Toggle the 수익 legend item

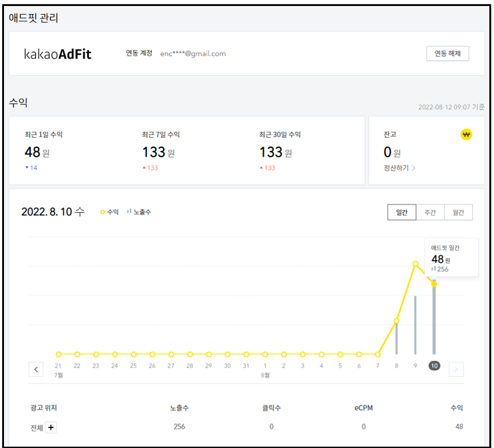point(109,212)
